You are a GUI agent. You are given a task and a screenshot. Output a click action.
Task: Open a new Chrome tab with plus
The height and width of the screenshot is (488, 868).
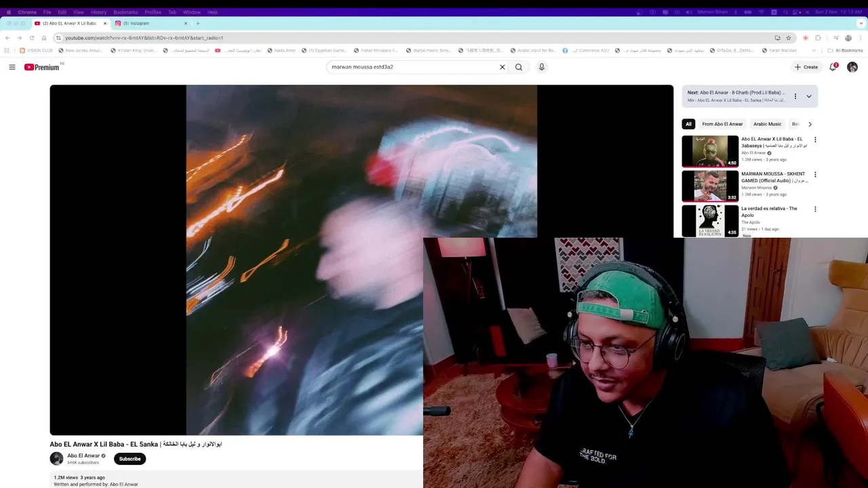[x=198, y=23]
